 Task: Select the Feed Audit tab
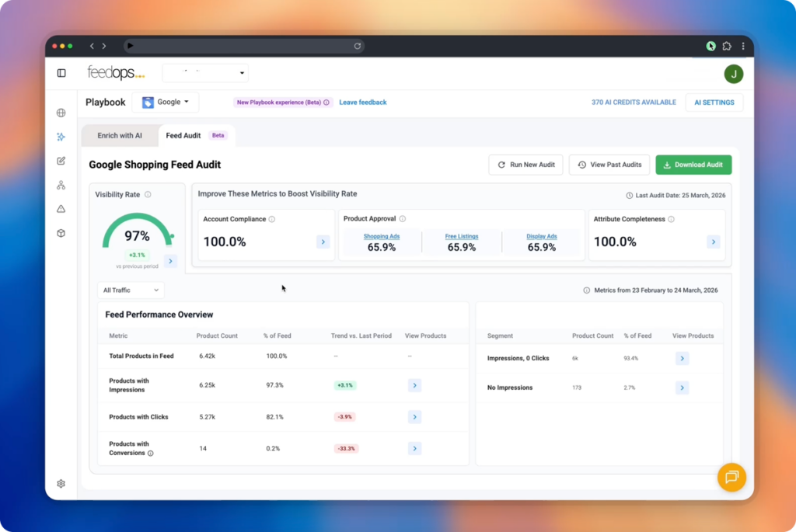tap(183, 135)
